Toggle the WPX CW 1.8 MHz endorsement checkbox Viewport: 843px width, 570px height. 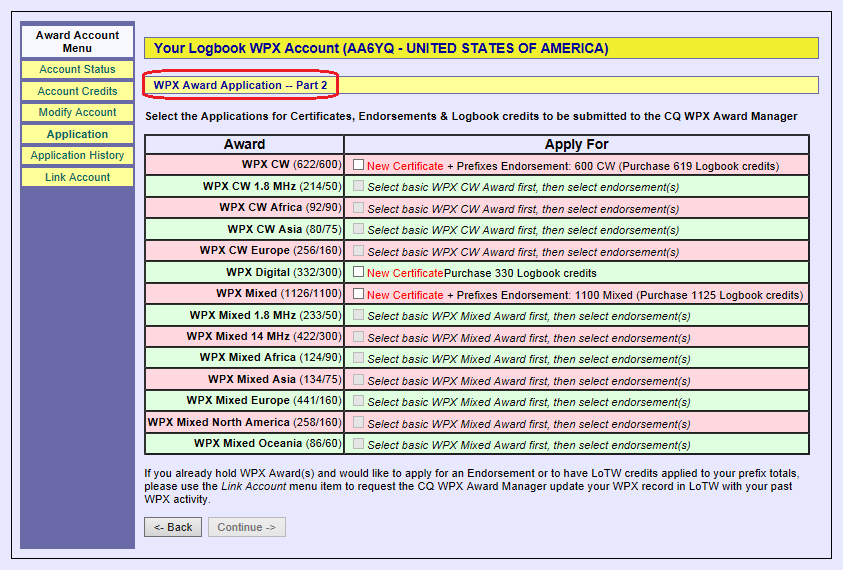pos(358,187)
